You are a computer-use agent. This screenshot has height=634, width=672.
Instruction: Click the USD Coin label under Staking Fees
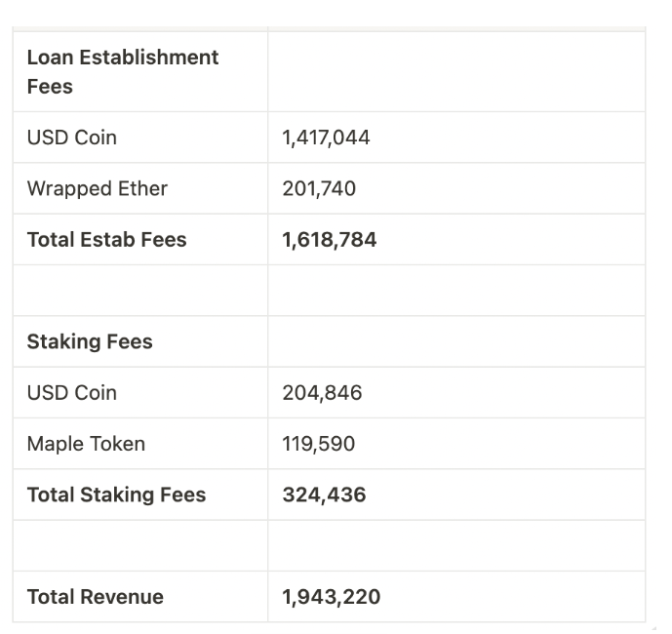click(71, 393)
